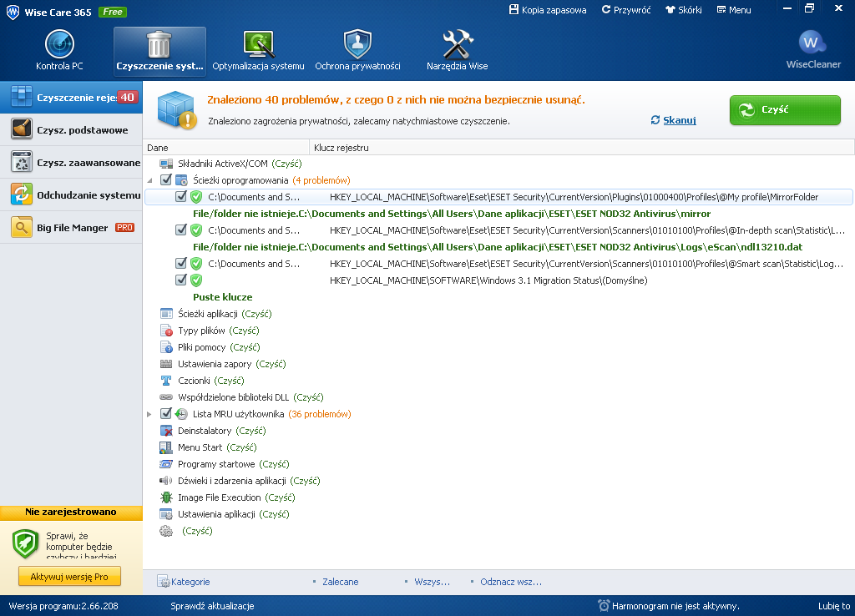Click the Nie zarejestrowano banner

pos(71,512)
